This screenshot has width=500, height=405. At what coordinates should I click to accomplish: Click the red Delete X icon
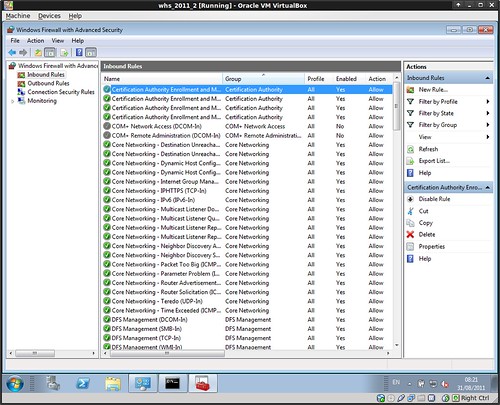[x=411, y=234]
